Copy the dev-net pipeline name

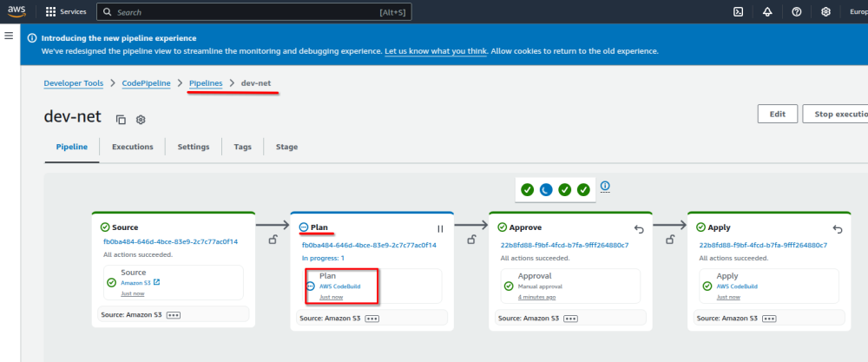121,119
